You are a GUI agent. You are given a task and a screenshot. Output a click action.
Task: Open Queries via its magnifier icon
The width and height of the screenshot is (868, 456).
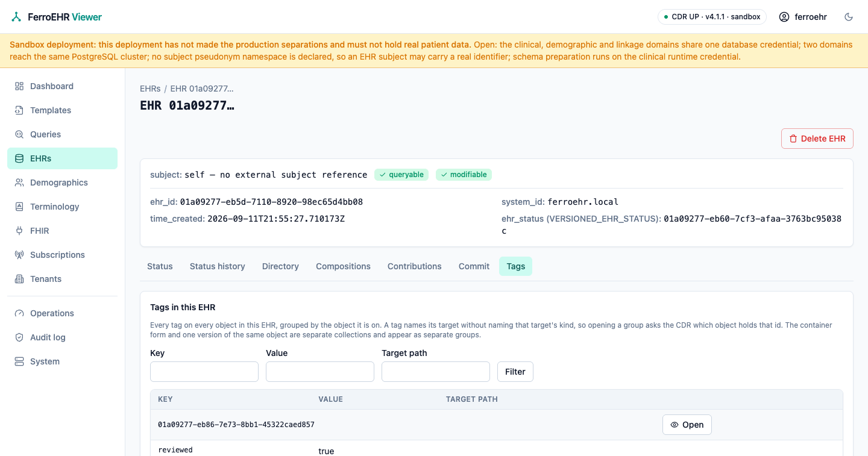pos(19,134)
